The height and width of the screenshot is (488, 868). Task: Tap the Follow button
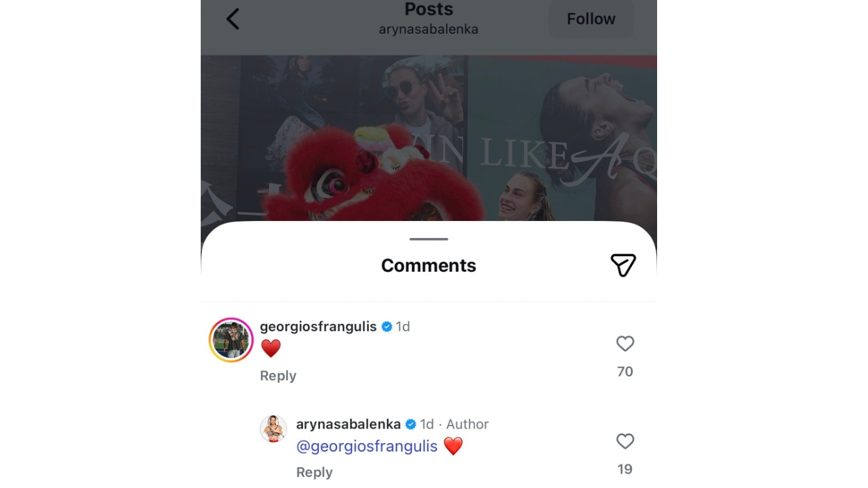point(591,19)
